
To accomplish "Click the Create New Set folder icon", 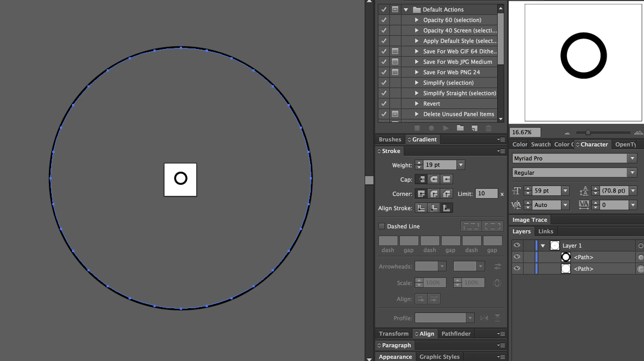I will (x=460, y=128).
